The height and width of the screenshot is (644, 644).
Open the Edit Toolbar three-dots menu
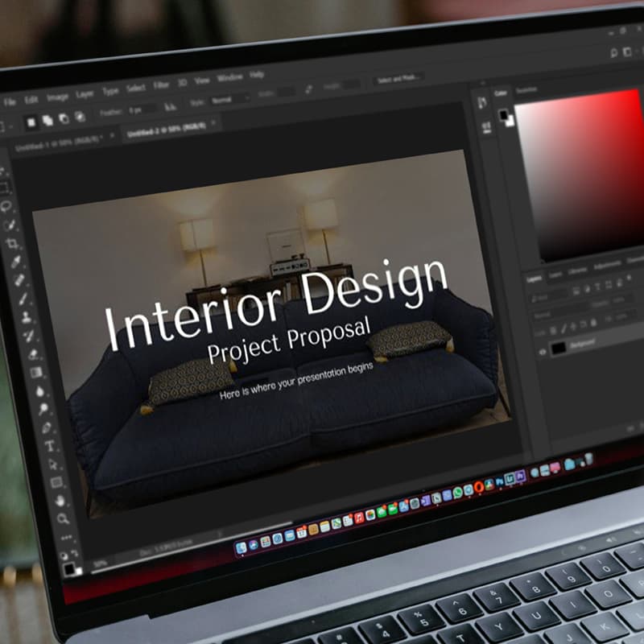[66, 537]
